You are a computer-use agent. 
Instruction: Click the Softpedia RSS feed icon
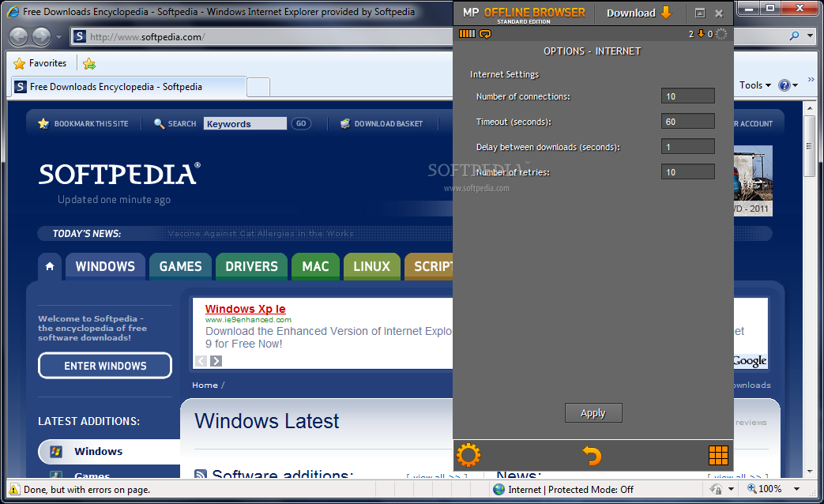tap(200, 475)
